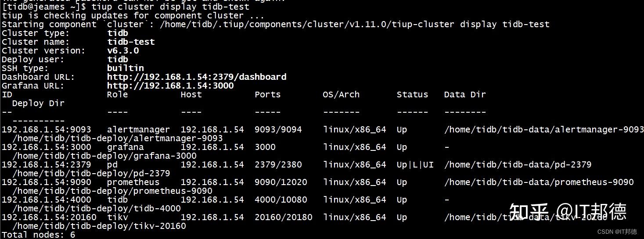Click the tikv-20160 deploy directory path

[x=99, y=226]
